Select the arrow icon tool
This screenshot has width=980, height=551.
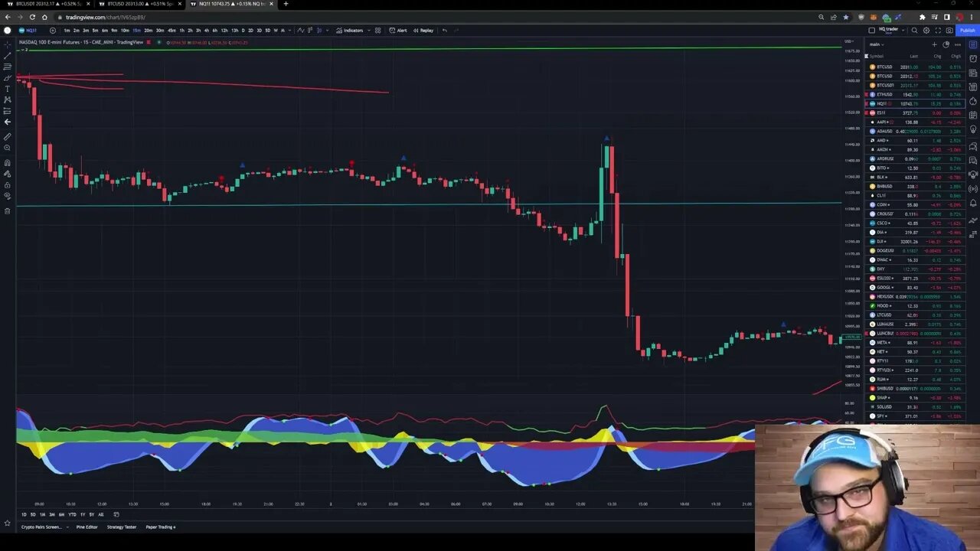[7, 122]
